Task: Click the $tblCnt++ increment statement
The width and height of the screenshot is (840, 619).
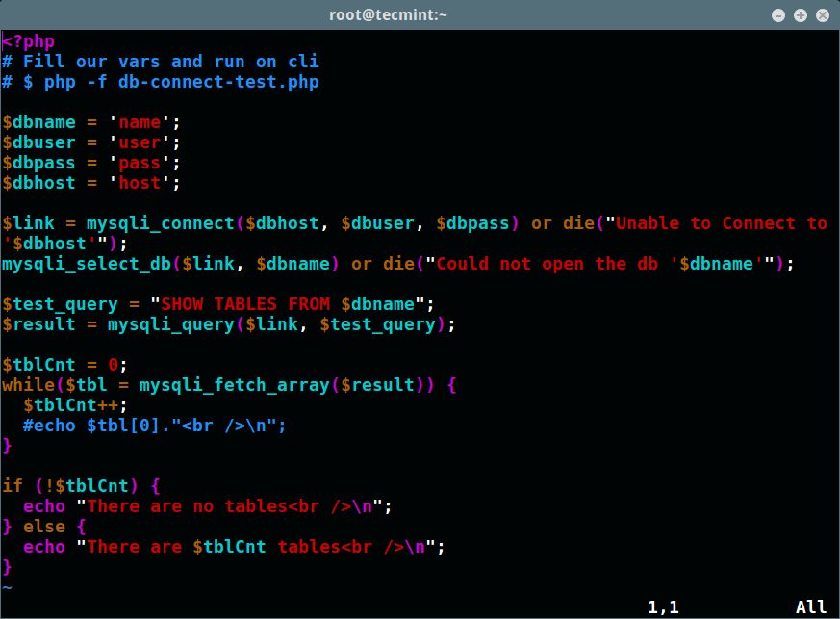Action: click(x=76, y=405)
